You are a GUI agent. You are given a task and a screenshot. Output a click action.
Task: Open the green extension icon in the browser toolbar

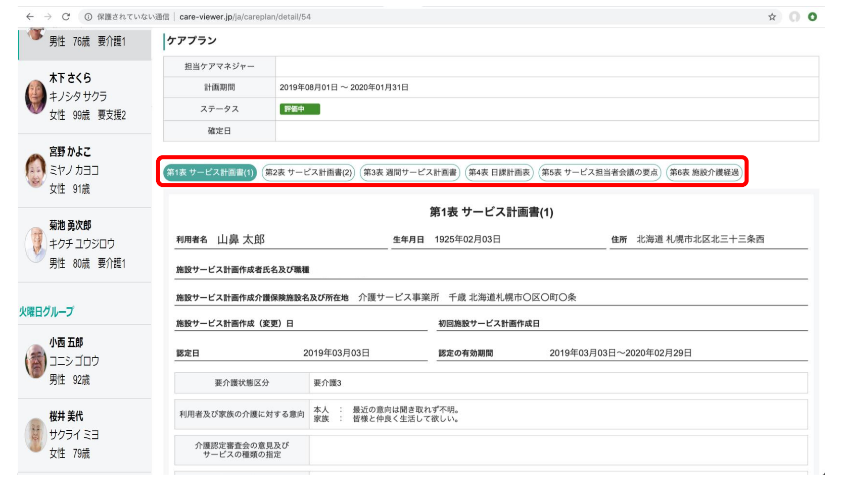[813, 17]
